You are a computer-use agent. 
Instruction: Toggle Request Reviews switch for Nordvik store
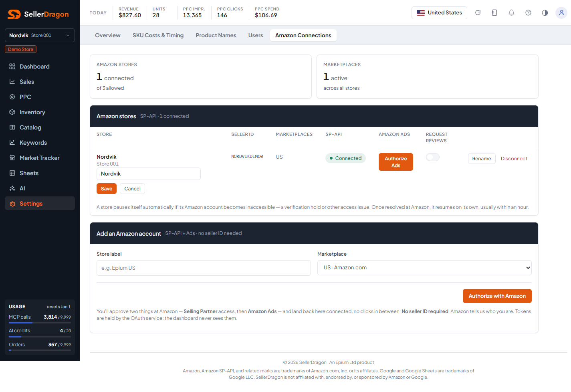point(433,157)
